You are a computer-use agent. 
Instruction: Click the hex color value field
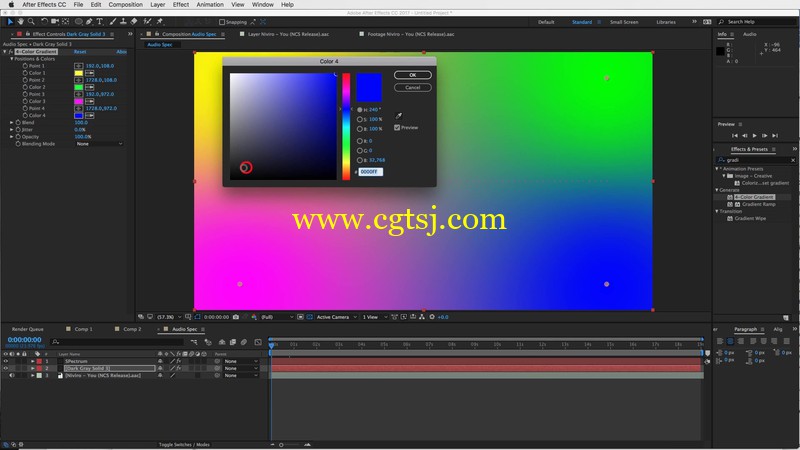[x=370, y=172]
